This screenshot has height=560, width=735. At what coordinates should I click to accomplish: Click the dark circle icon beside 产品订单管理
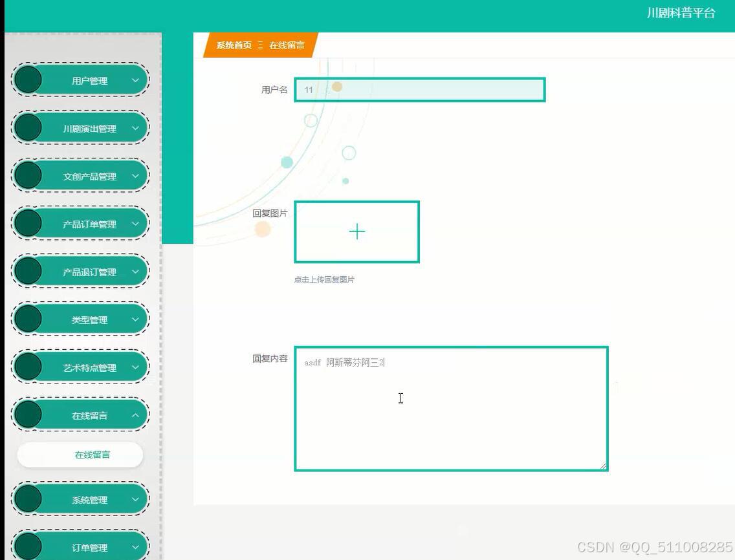click(28, 223)
